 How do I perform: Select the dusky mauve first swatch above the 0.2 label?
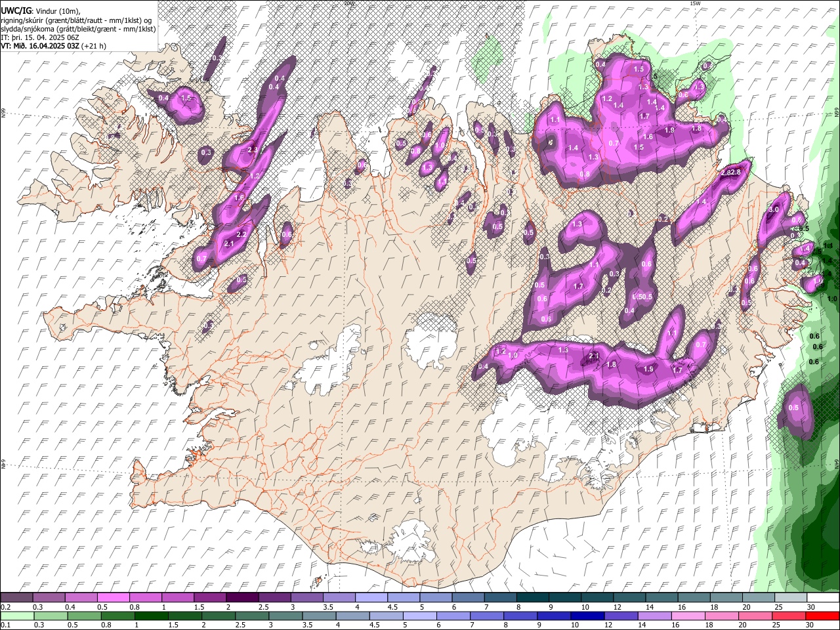17,598
